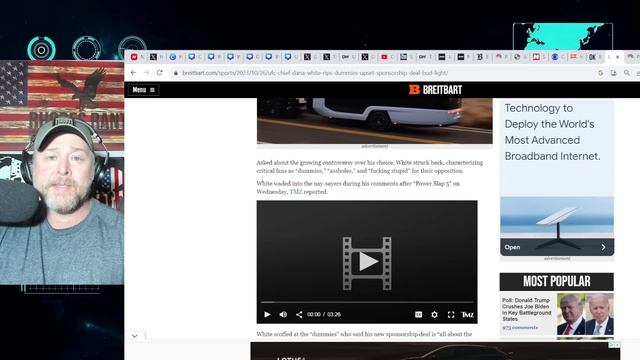
Task: Seek along the video progress bar
Action: [367, 302]
